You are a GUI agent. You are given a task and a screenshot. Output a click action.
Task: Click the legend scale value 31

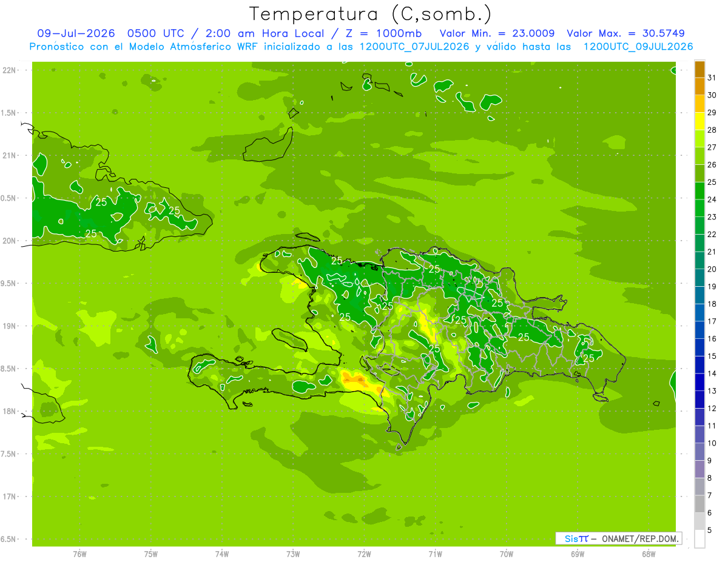pos(712,78)
